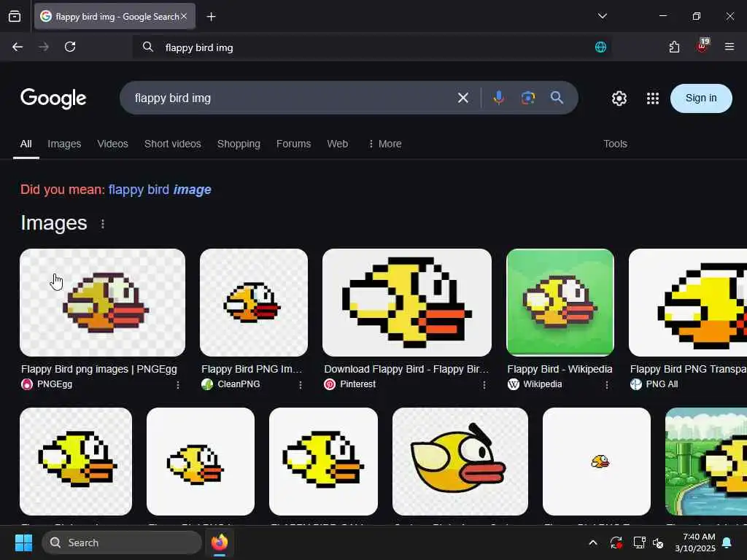The image size is (747, 560).
Task: Start voice search with microphone
Action: [498, 98]
